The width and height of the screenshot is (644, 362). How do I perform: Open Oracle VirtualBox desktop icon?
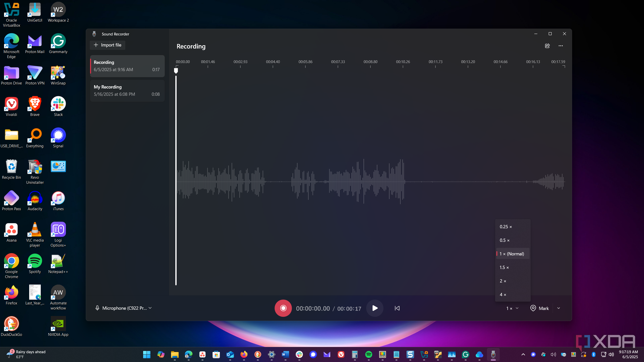pyautogui.click(x=11, y=15)
